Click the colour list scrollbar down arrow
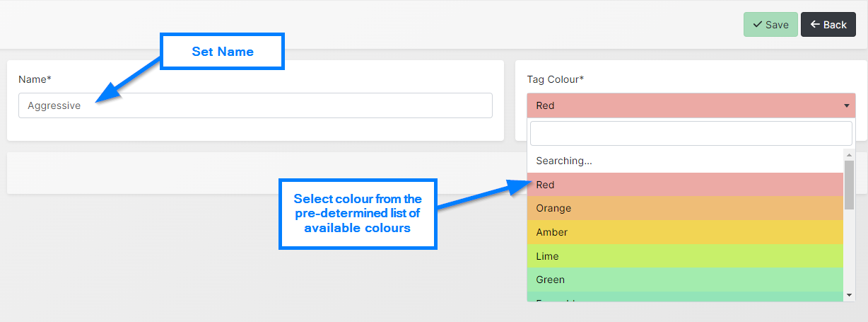Viewport: 868px width, 322px height. 849,295
